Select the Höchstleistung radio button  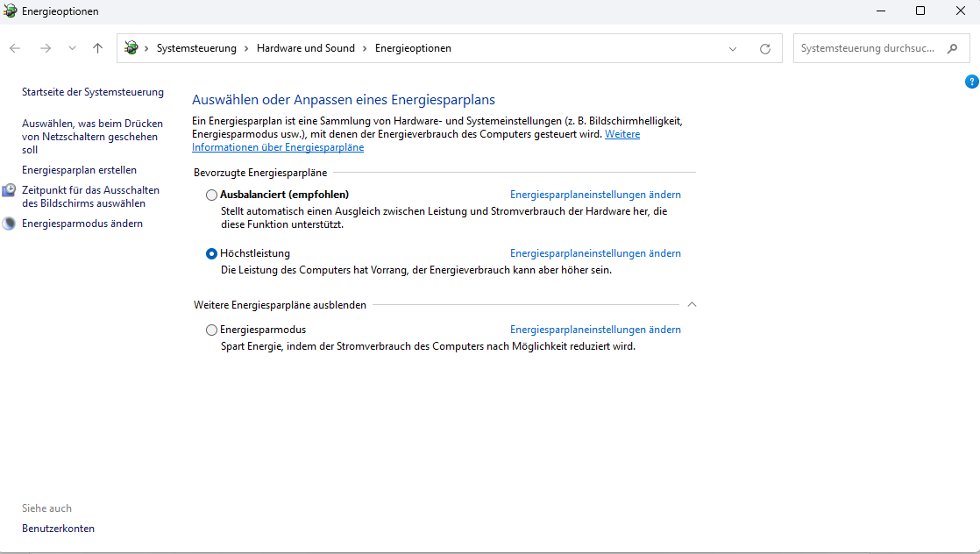click(212, 253)
